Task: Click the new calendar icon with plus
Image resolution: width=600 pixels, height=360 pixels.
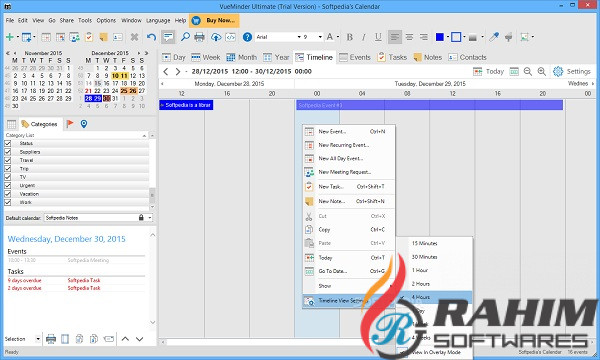Action: (26, 37)
